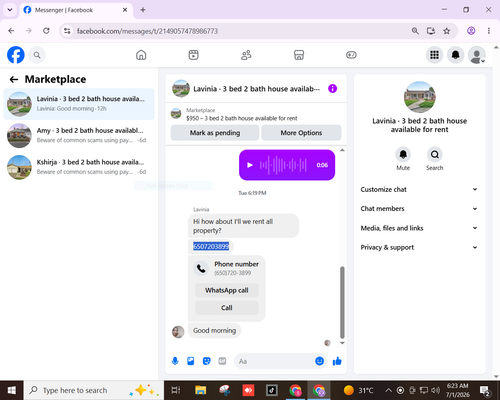Screen dimensions: 500x400
Task: Record a voice clip microphone
Action: 175,361
